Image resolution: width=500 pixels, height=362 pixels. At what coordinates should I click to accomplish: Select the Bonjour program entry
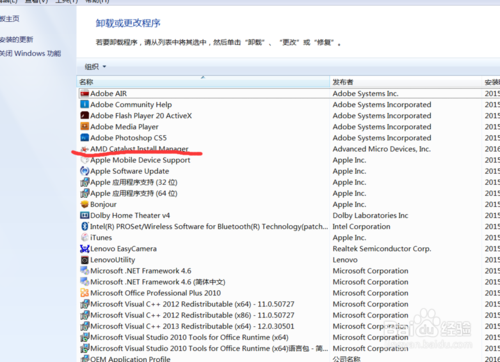pos(103,204)
